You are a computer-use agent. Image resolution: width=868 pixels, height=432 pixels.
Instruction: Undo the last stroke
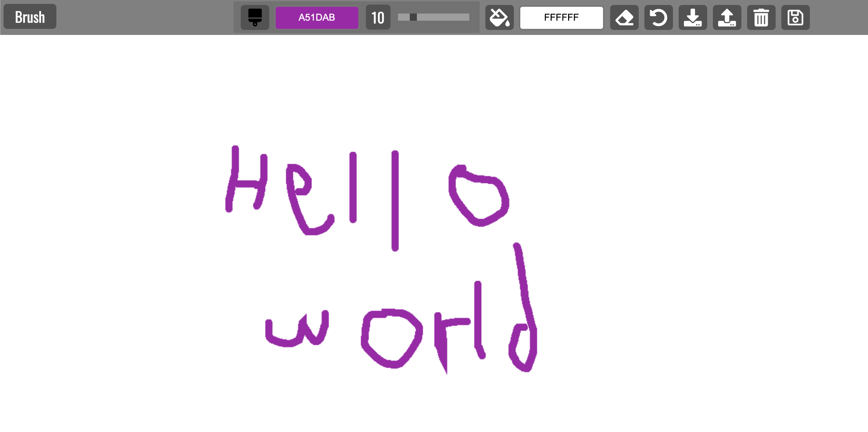tap(658, 17)
